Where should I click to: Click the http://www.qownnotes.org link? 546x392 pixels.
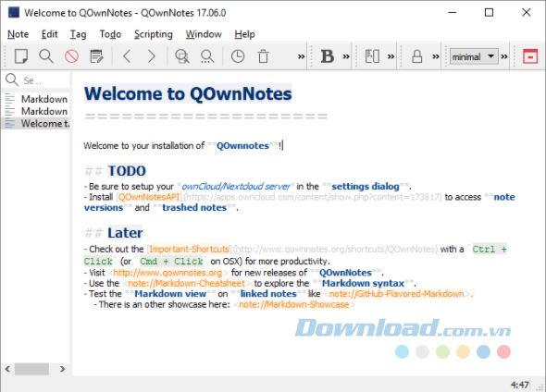click(x=168, y=273)
